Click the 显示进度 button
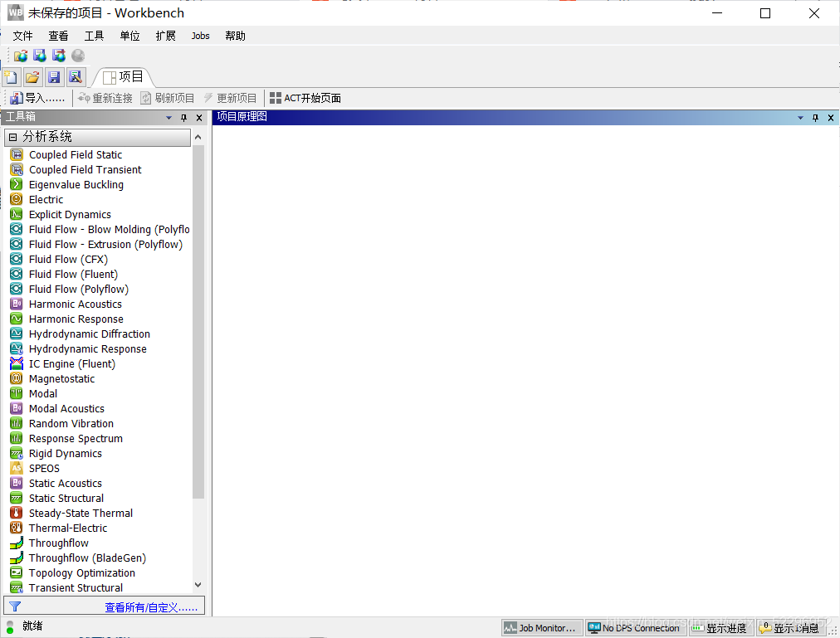 click(720, 628)
